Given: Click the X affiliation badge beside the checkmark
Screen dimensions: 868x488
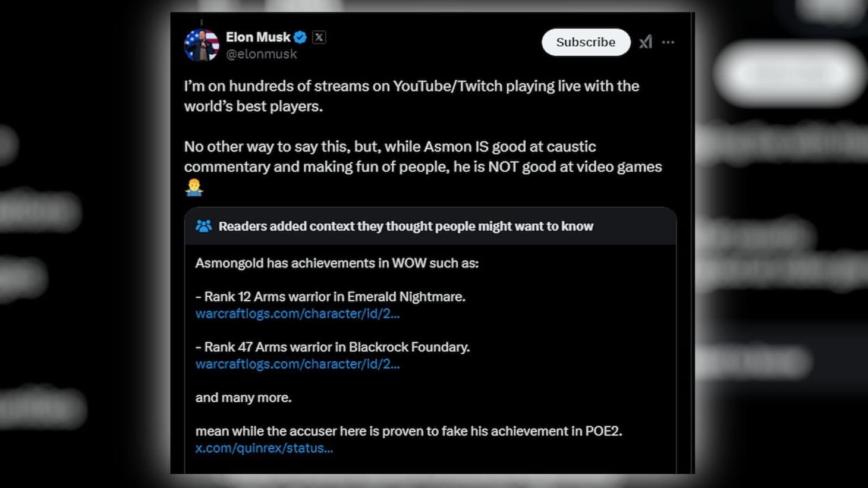Looking at the screenshot, I should [x=319, y=37].
